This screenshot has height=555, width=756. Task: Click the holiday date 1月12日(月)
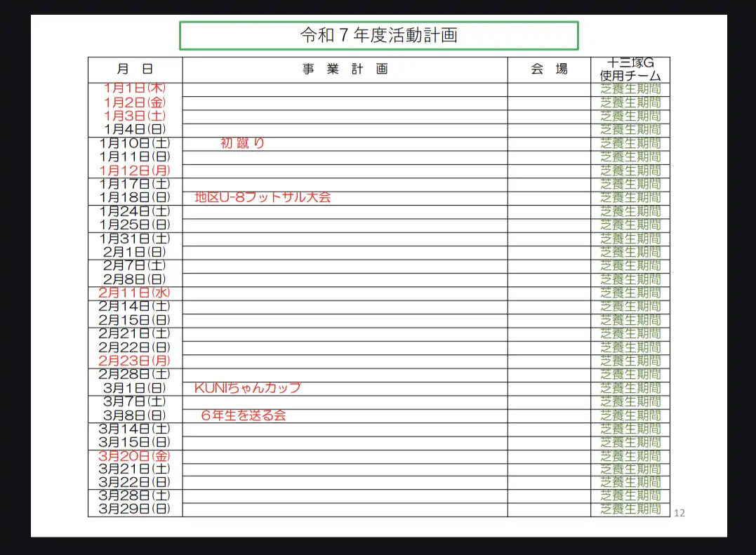coord(135,170)
